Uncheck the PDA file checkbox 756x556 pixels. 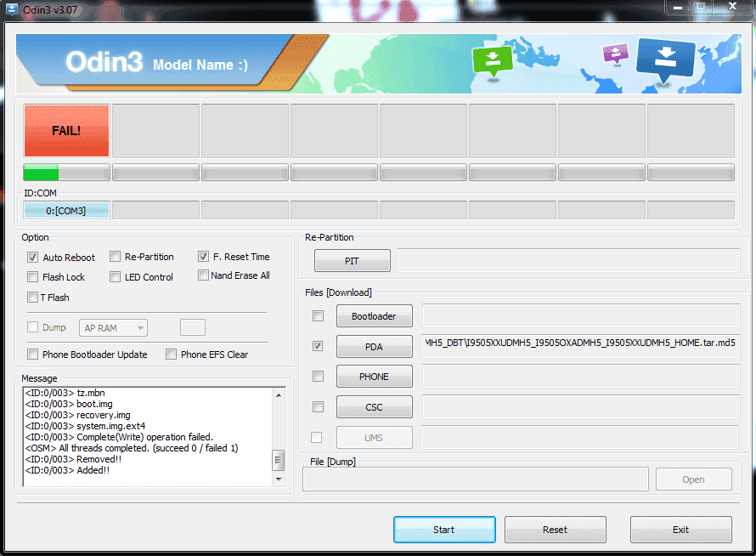318,346
